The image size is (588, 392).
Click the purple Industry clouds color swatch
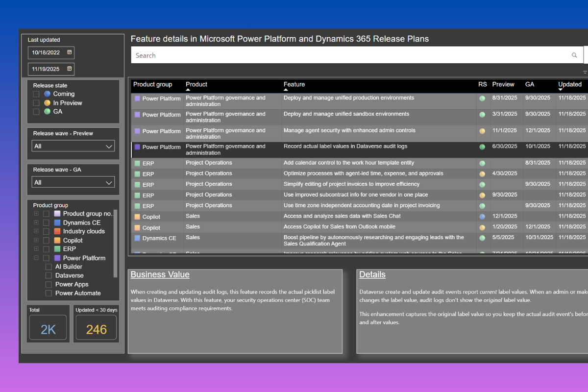[x=57, y=232]
